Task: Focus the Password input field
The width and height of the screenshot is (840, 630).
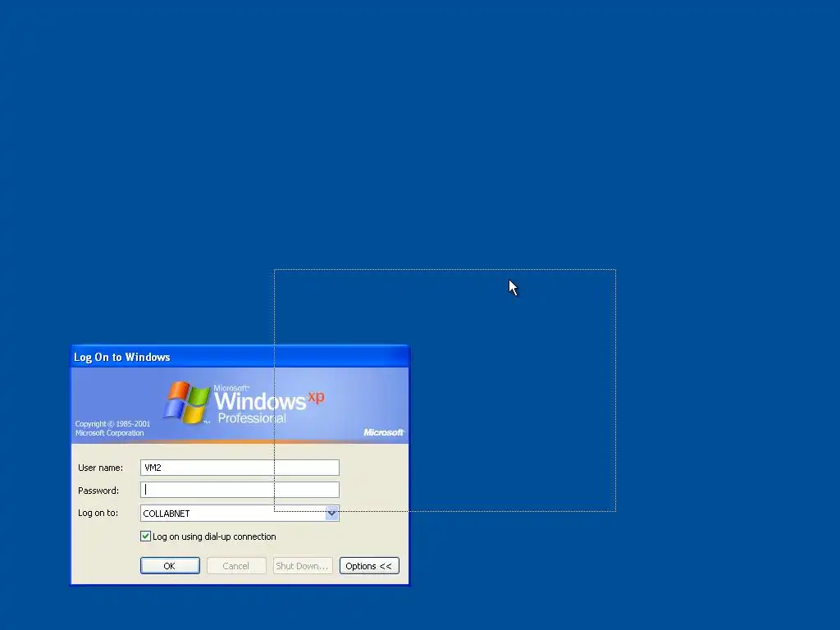Action: click(x=240, y=490)
